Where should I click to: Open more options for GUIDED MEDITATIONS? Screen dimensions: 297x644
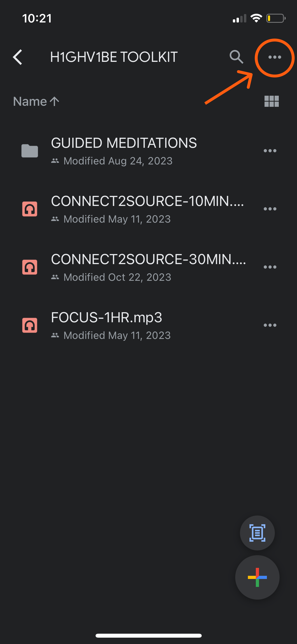[270, 151]
